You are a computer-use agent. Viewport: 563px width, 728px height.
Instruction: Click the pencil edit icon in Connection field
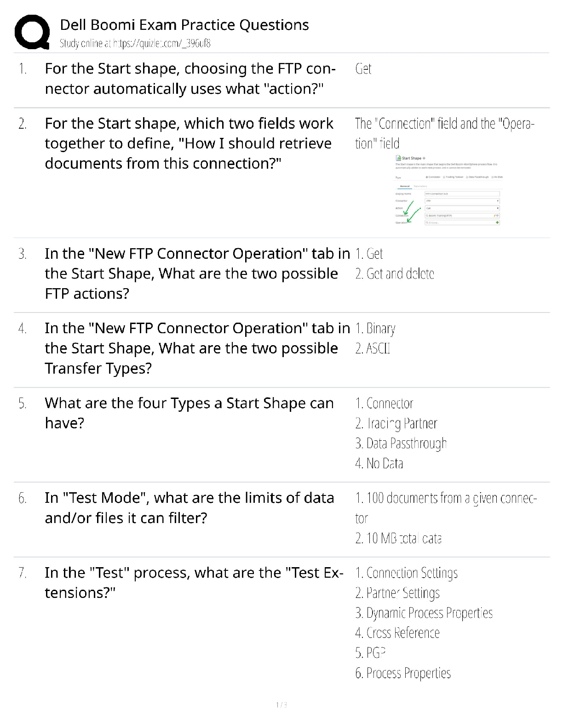494,216
